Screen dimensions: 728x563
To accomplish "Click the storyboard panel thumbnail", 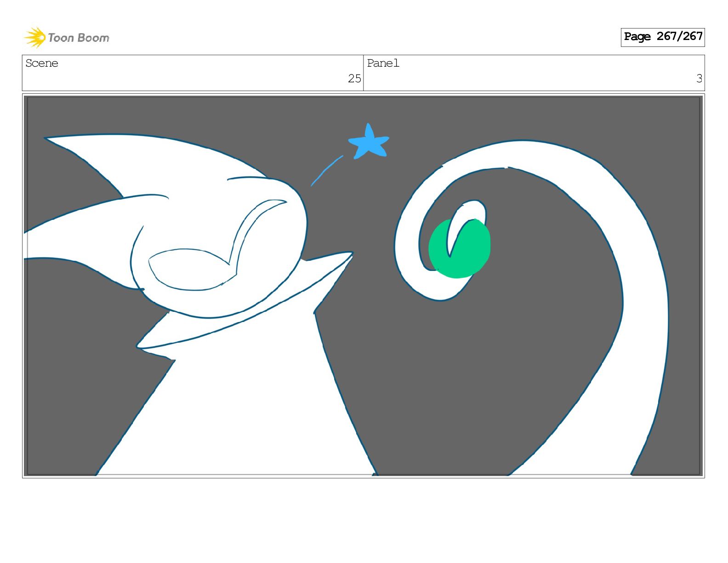I will click(x=364, y=286).
